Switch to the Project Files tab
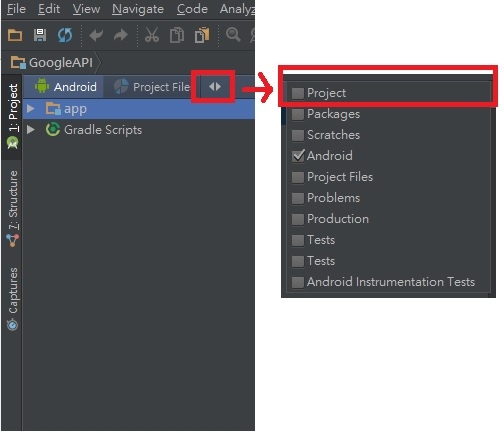The image size is (504, 433). point(152,87)
